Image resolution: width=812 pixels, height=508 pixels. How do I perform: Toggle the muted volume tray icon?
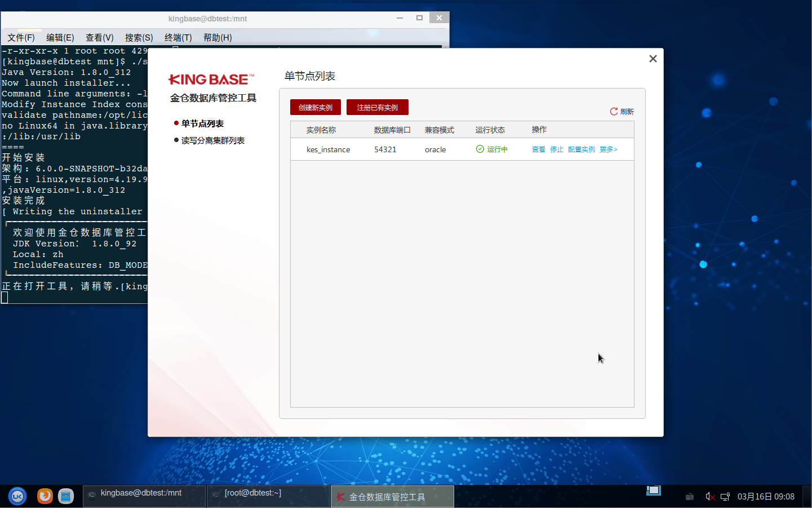[710, 497]
